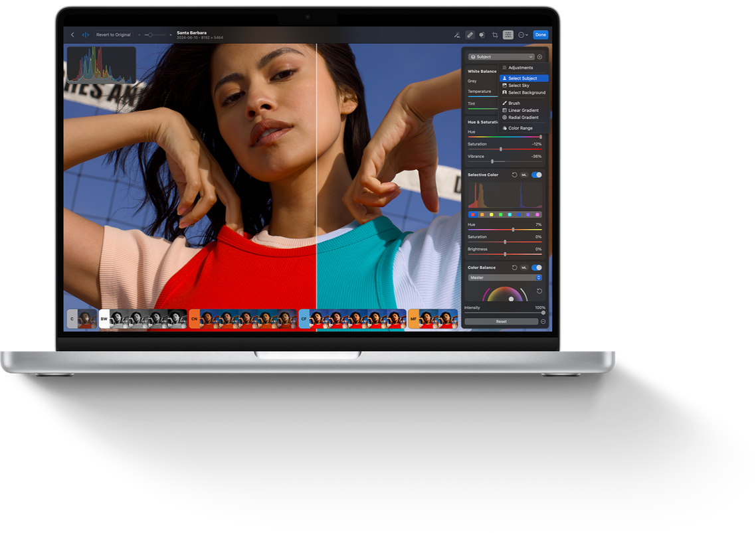756x533 pixels.
Task: Reset Selective Color with the circular arrow
Action: [x=514, y=175]
